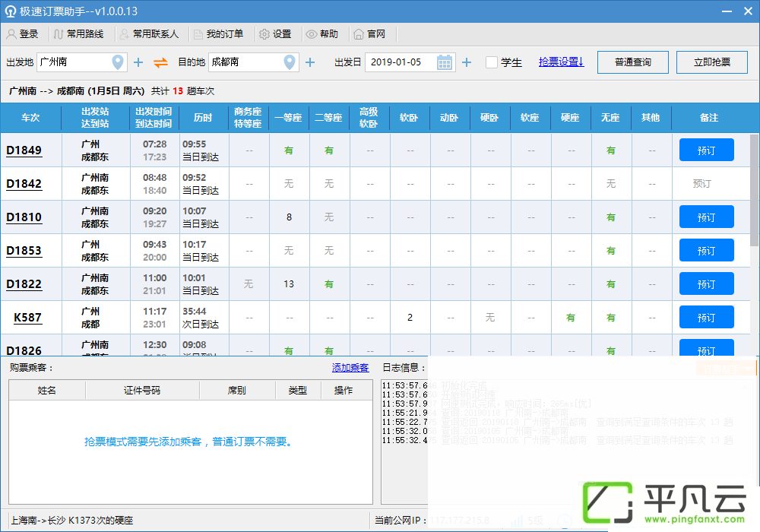Click disabled 预订 for train D1842
This screenshot has width=760, height=532.
(x=701, y=184)
